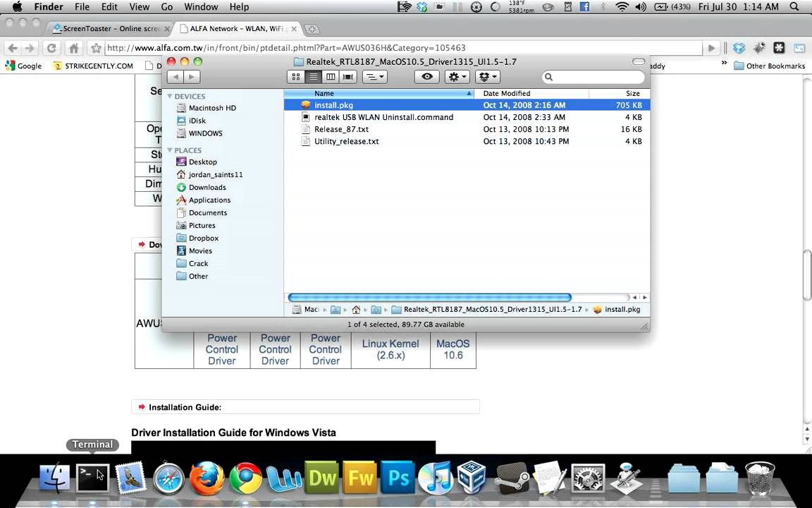
Task: Open VirtualBox cube icon in Dock
Action: pos(472,478)
